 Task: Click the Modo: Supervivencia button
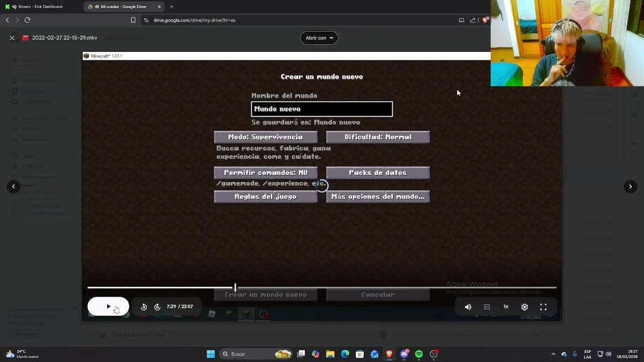pyautogui.click(x=266, y=137)
